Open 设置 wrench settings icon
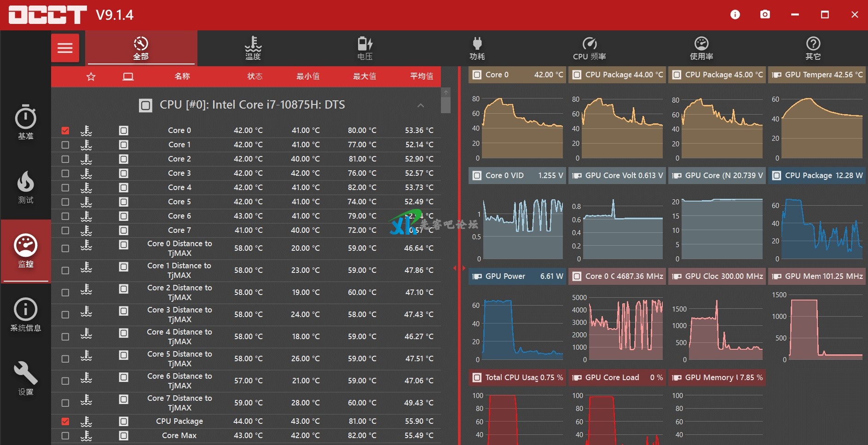868x445 pixels. 26,378
